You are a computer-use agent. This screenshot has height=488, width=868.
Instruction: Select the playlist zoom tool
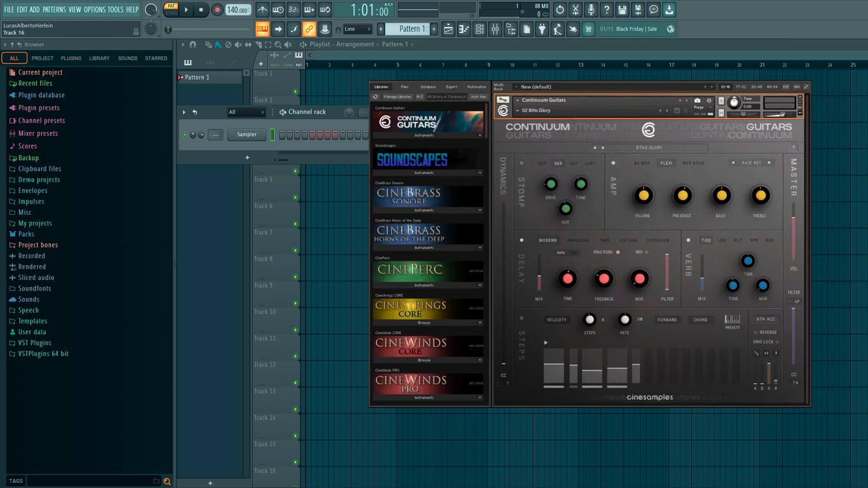click(278, 45)
